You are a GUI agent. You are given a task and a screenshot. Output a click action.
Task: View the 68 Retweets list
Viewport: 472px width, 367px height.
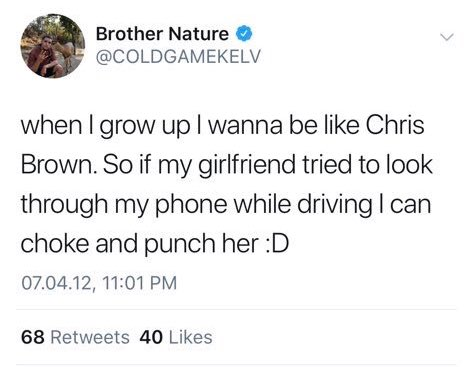[75, 337]
